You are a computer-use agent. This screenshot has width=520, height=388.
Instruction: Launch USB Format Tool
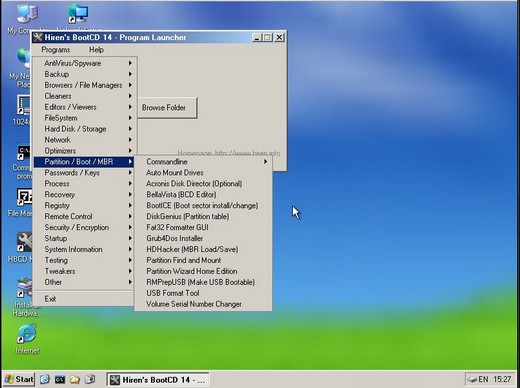click(x=203, y=293)
